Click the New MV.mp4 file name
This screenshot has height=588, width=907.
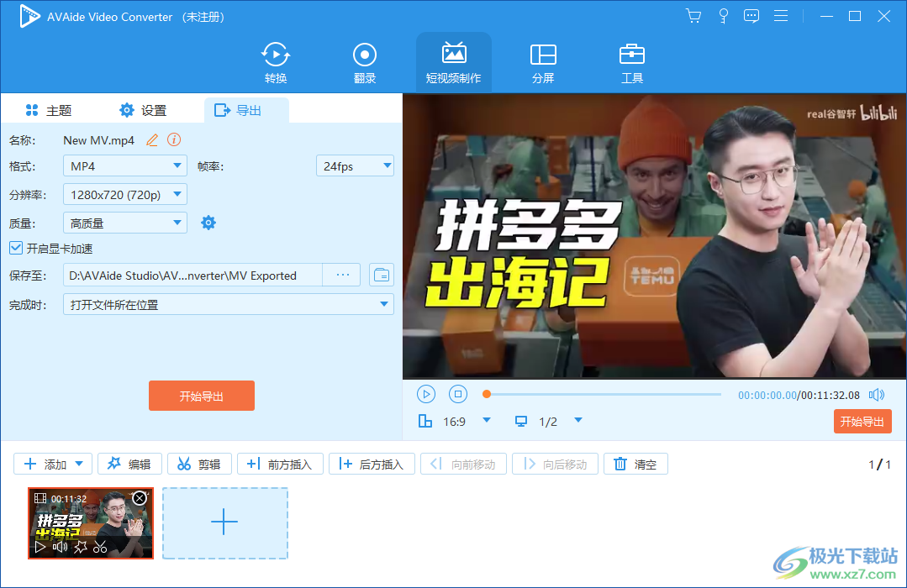(x=98, y=140)
